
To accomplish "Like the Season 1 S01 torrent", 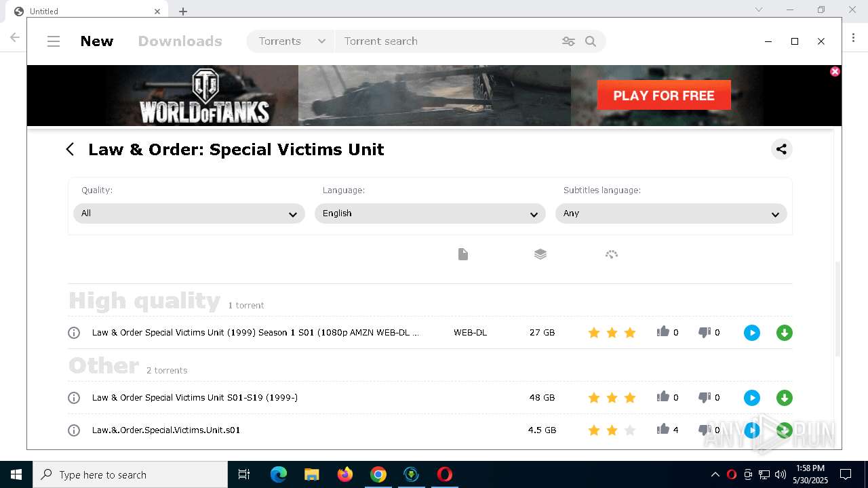I will [x=663, y=331].
